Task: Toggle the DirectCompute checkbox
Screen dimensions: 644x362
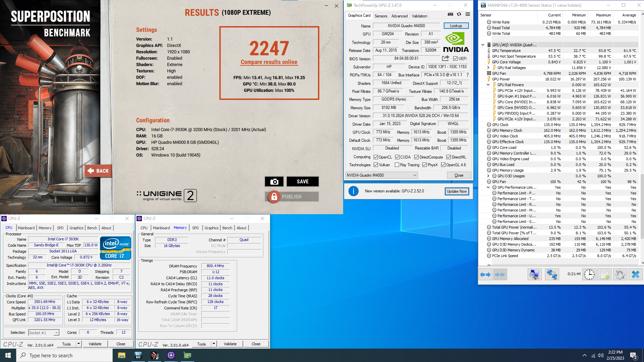Action: (416, 157)
